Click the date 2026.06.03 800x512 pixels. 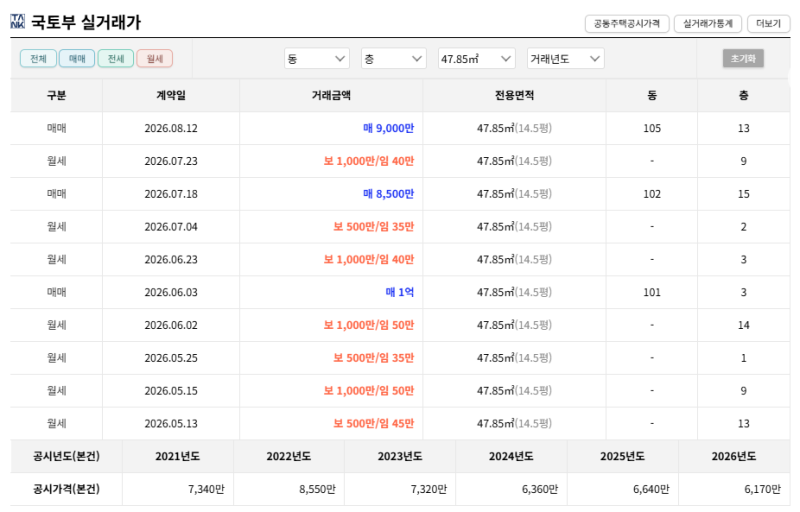point(171,293)
